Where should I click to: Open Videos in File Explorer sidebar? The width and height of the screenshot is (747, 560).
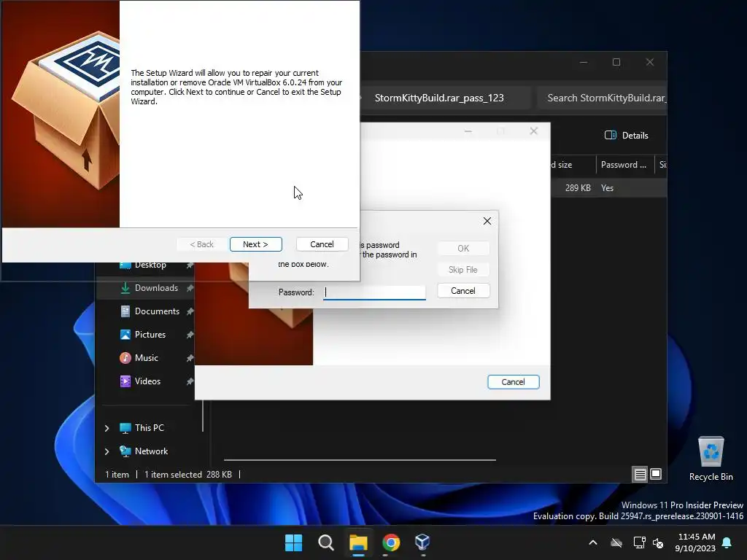[x=147, y=381]
